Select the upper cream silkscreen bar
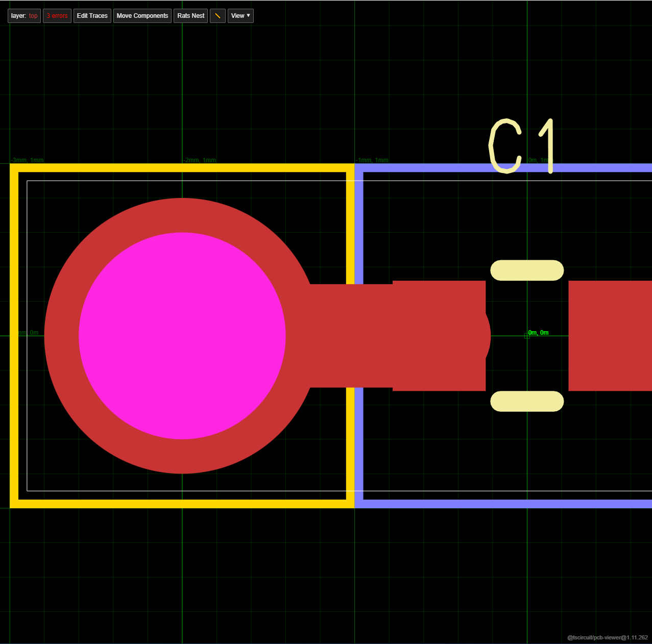 [527, 270]
